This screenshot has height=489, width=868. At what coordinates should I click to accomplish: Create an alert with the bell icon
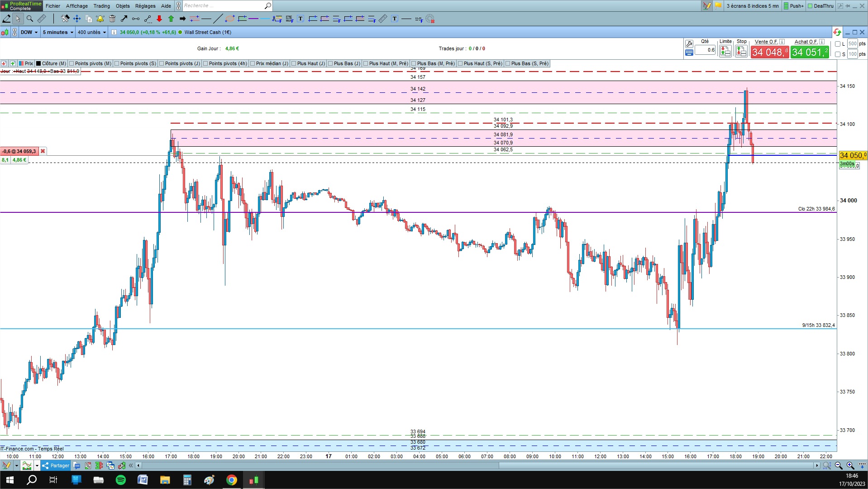click(100, 19)
